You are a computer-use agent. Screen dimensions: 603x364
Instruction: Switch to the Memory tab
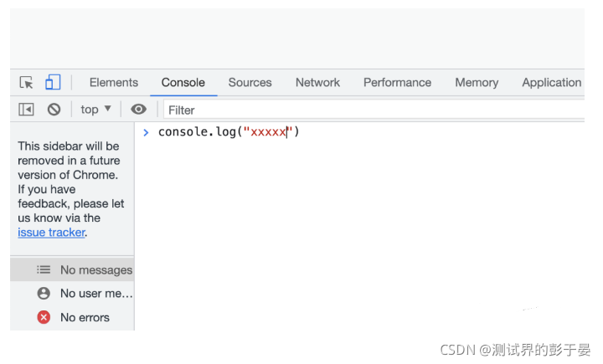[x=477, y=82]
